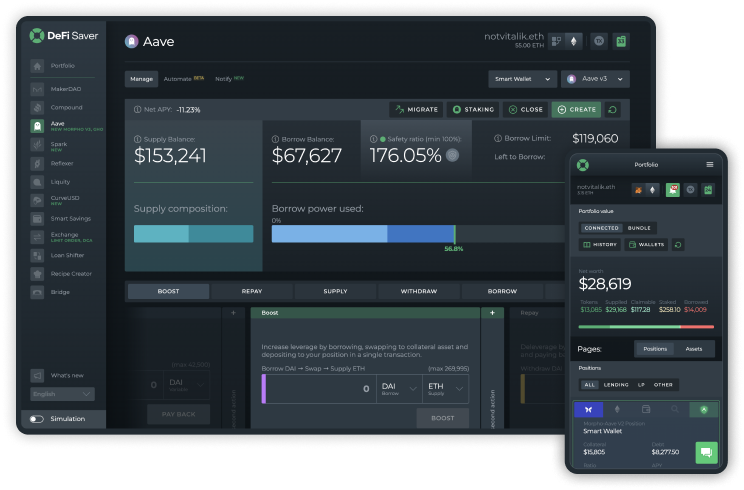
Task: Switch mobile Pages to Positions
Action: pos(655,349)
